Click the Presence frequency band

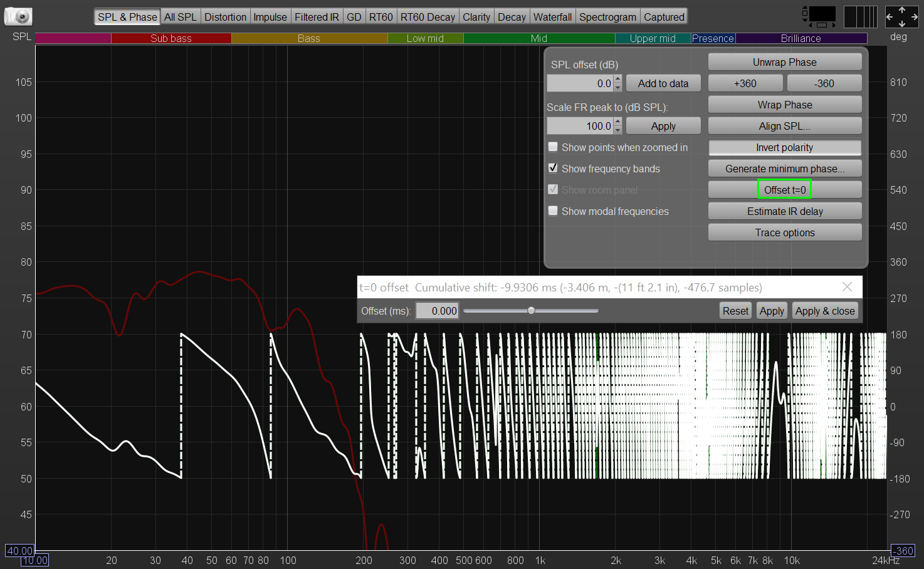click(x=713, y=38)
